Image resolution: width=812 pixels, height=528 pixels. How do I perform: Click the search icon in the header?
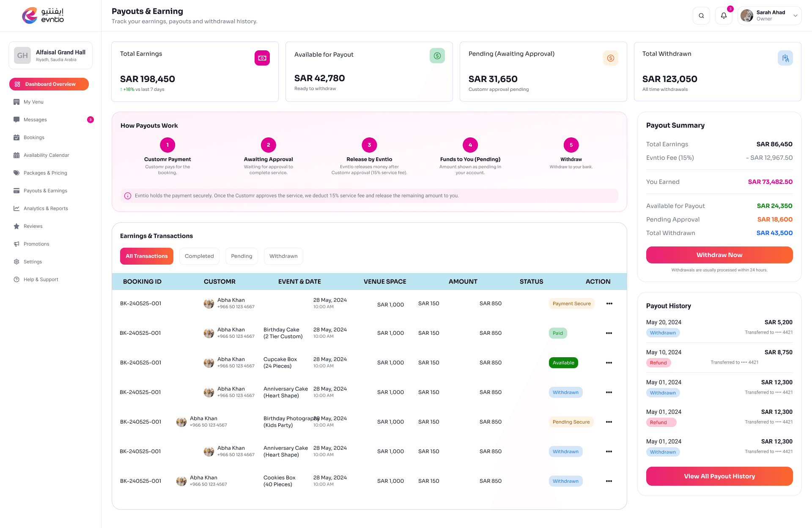coord(701,16)
